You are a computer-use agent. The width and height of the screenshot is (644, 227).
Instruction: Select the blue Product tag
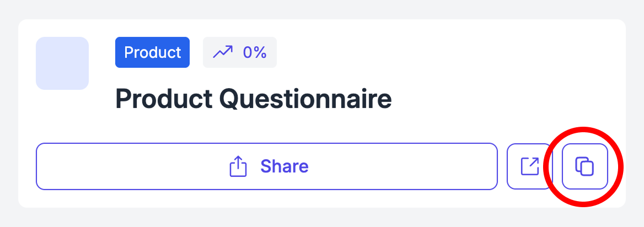152,52
